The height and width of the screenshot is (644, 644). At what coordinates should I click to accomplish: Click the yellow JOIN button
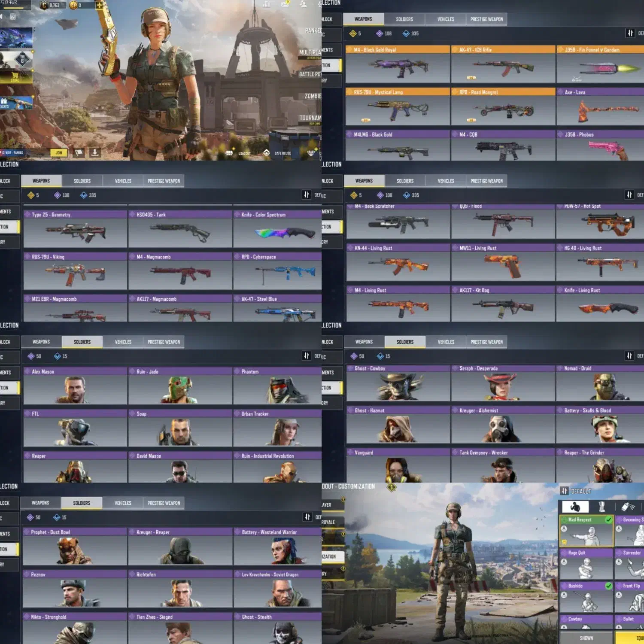coord(59,153)
